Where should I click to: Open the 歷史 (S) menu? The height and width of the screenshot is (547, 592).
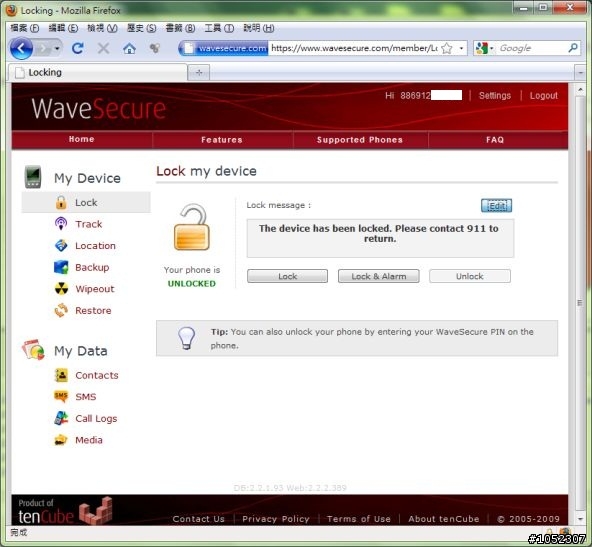[x=142, y=28]
